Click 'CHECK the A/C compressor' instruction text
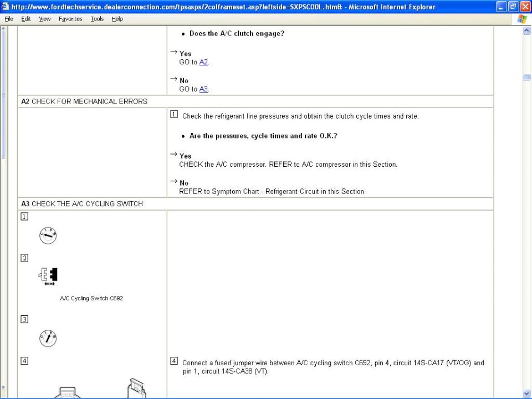This screenshot has height=399, width=532. point(288,164)
